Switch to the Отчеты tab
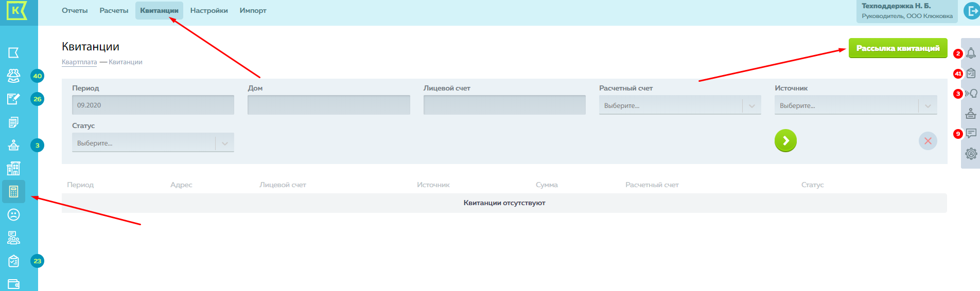The image size is (980, 291). tap(75, 11)
